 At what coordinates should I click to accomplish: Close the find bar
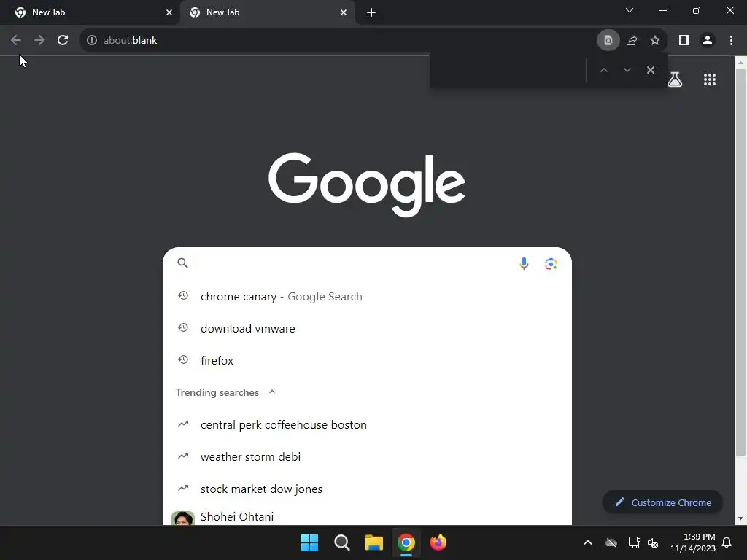click(651, 70)
